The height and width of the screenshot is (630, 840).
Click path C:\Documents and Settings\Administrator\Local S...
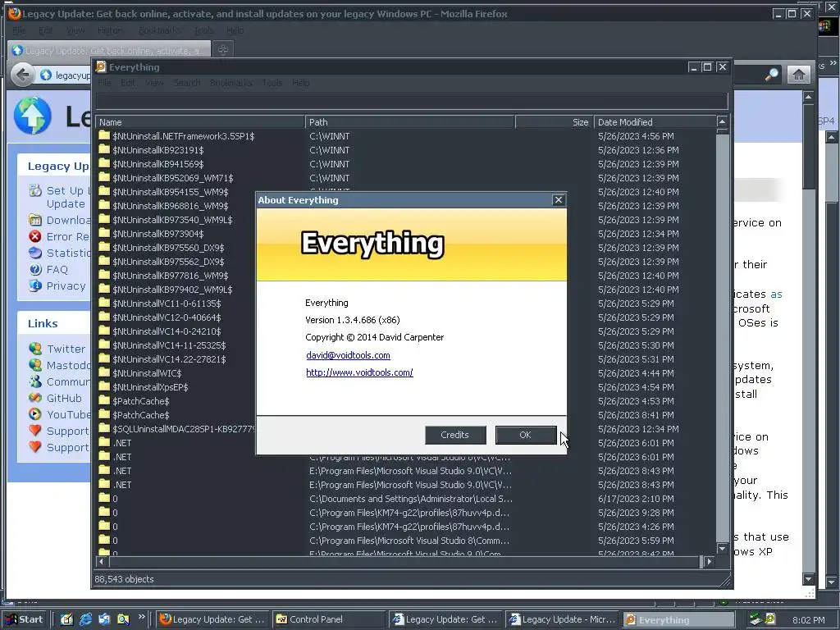click(411, 498)
